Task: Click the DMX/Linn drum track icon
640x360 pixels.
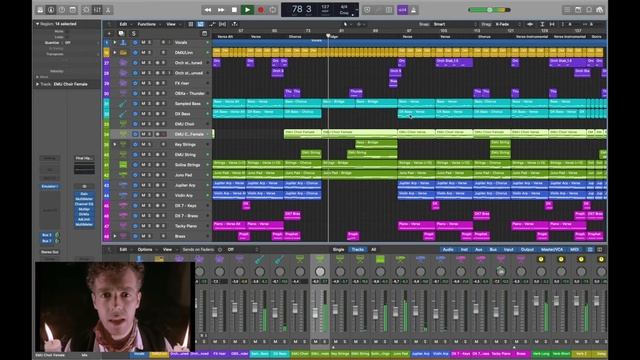Action: [x=123, y=53]
